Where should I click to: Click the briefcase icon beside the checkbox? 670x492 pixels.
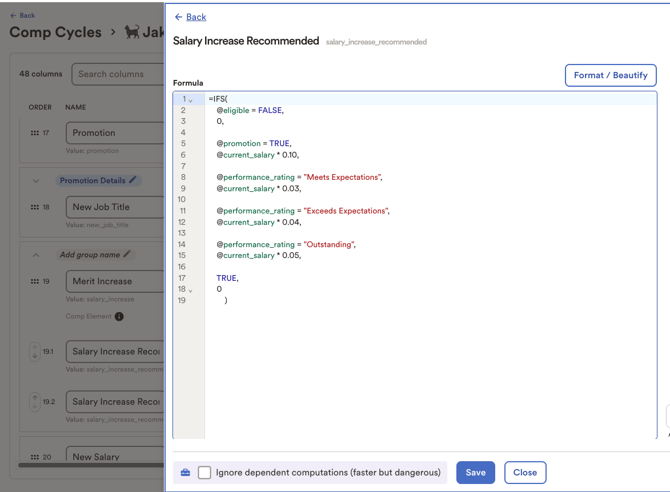point(185,472)
